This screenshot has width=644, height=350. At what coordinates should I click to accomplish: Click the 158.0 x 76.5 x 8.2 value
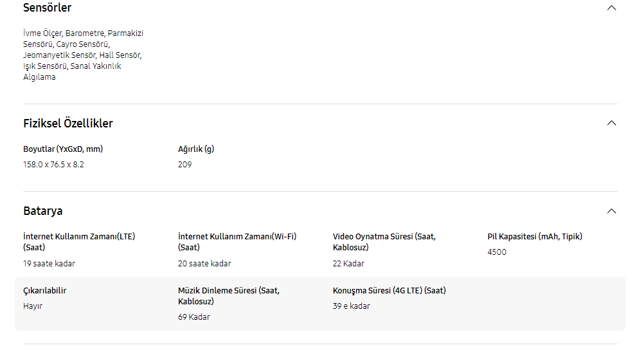53,164
